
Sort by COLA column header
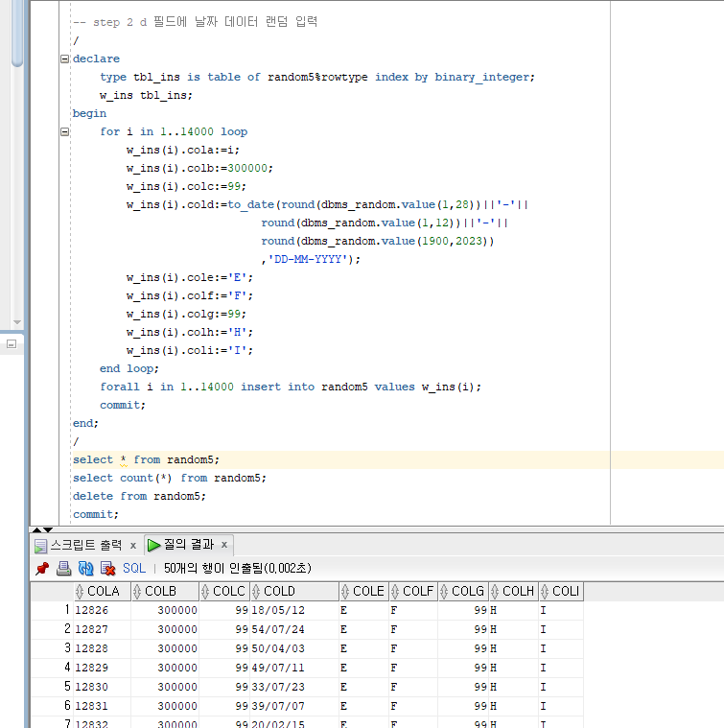point(103,591)
